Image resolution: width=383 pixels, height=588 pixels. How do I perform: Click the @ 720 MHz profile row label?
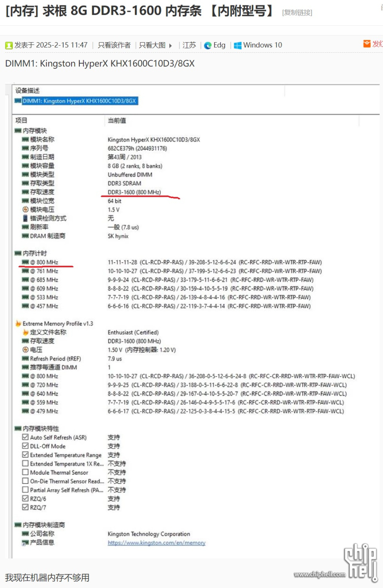tap(44, 385)
